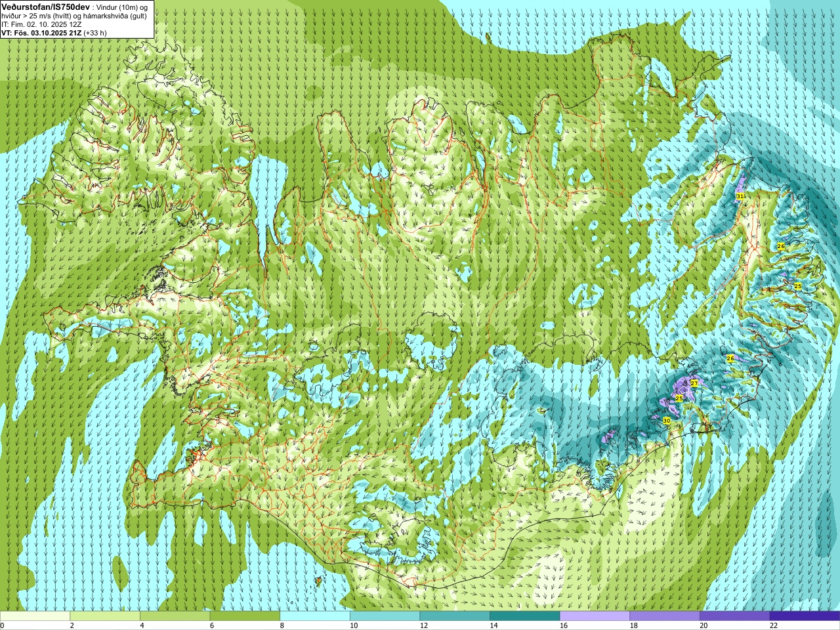Pick the dark teal 14–16 m/s legend swatch
840x630 pixels.
[x=525, y=616]
